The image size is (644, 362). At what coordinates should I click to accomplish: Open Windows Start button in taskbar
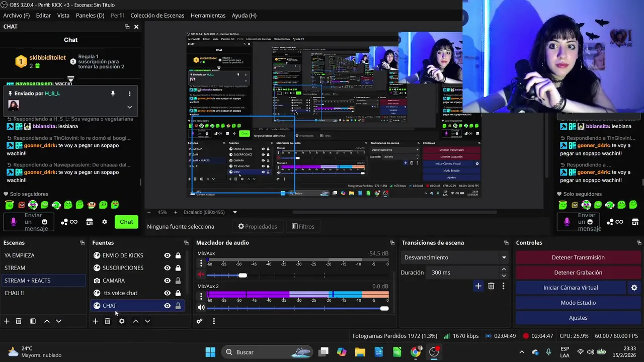210,352
